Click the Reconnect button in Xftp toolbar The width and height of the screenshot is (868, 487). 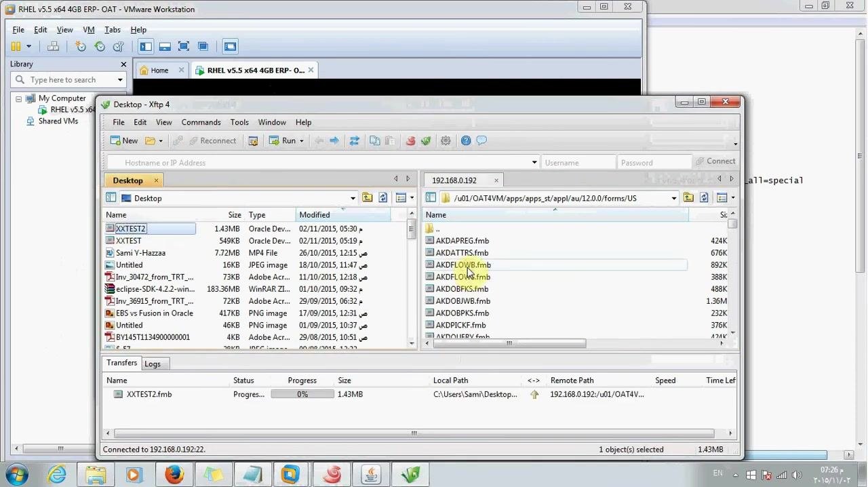(212, 140)
